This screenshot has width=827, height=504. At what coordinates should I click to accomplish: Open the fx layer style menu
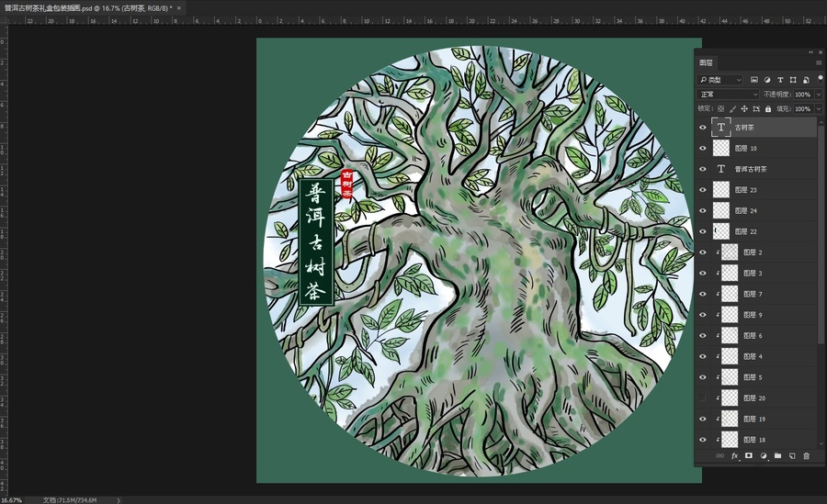point(735,456)
